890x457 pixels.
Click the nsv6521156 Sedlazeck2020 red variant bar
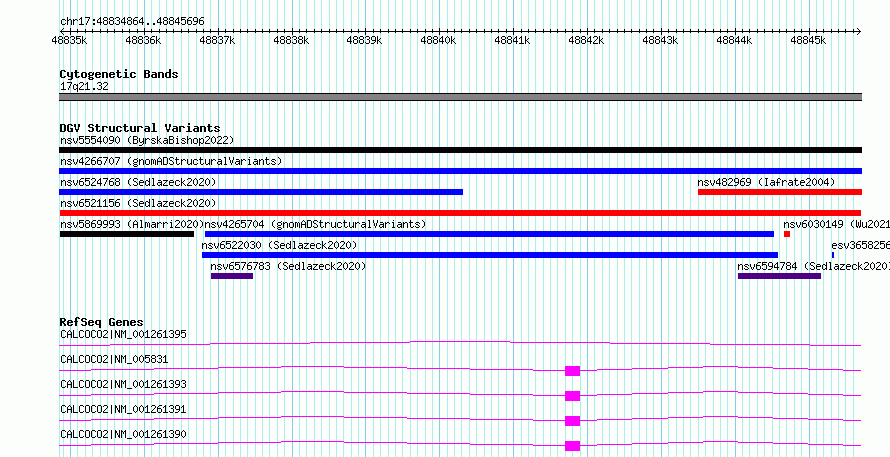pos(460,213)
